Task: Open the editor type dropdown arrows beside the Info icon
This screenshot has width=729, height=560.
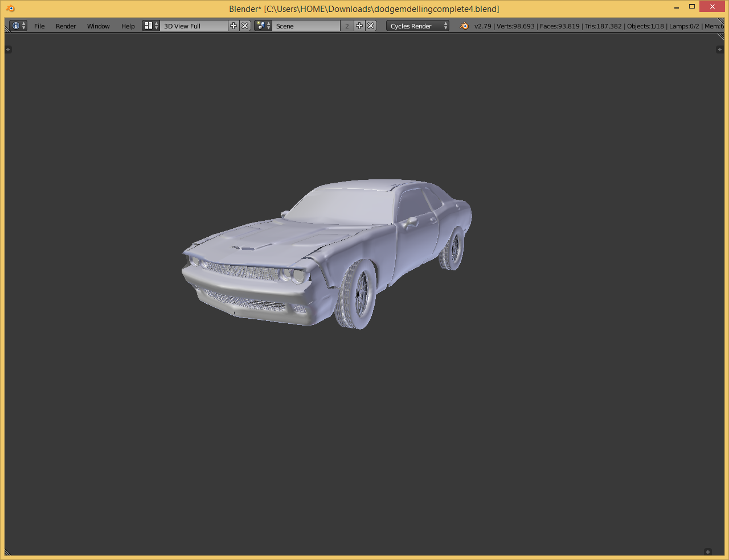Action: (23, 26)
